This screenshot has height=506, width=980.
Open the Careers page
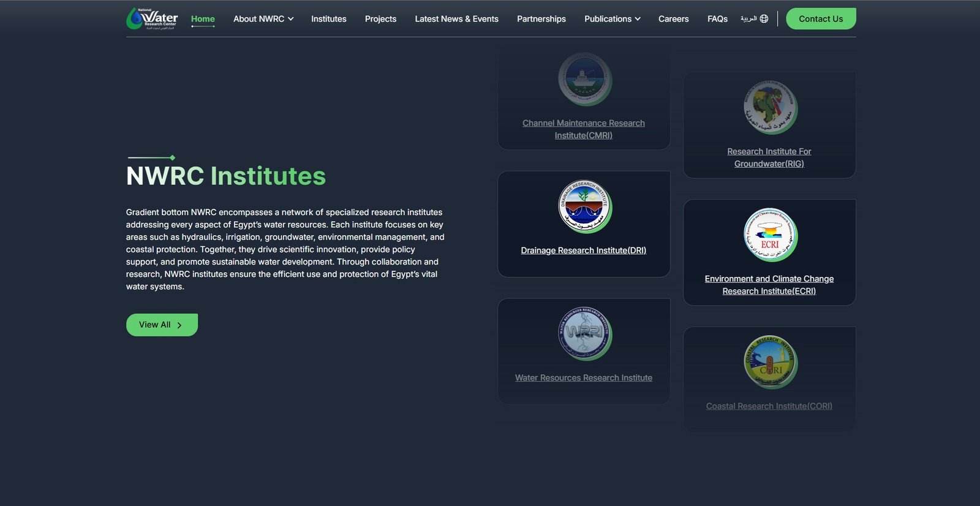click(673, 19)
